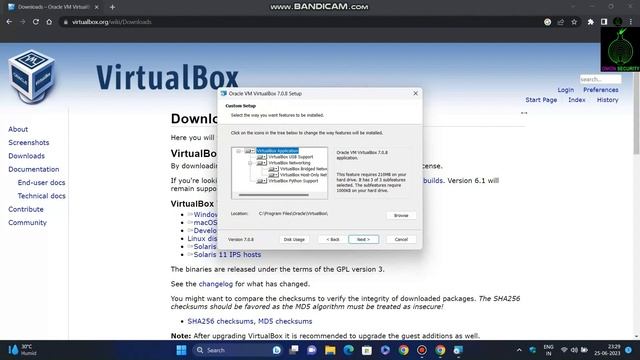This screenshot has width=640, height=360.
Task: Open the Contribute sidebar link
Action: (x=26, y=209)
